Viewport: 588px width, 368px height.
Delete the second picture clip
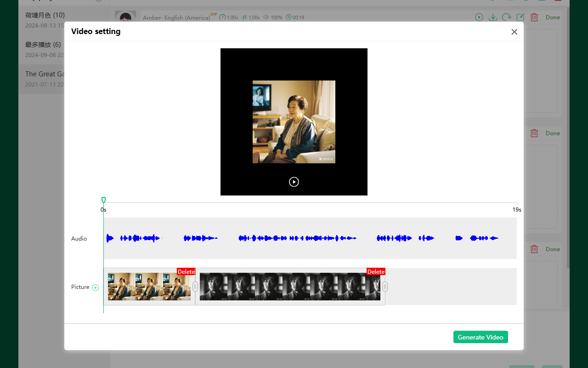[375, 271]
